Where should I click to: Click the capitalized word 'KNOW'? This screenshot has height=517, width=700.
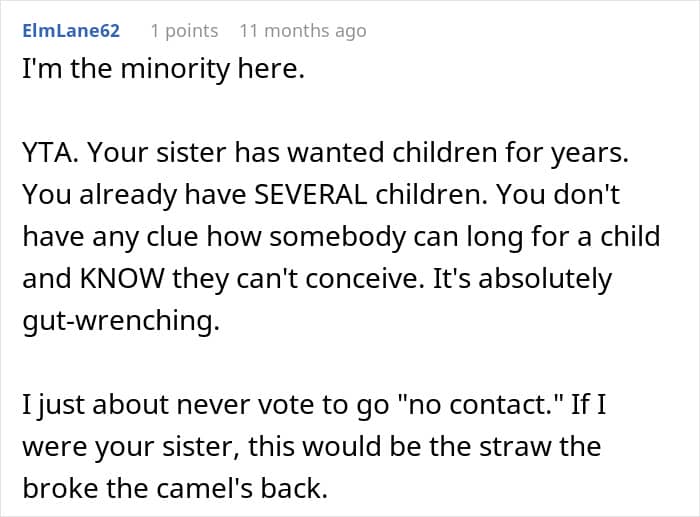(x=122, y=278)
